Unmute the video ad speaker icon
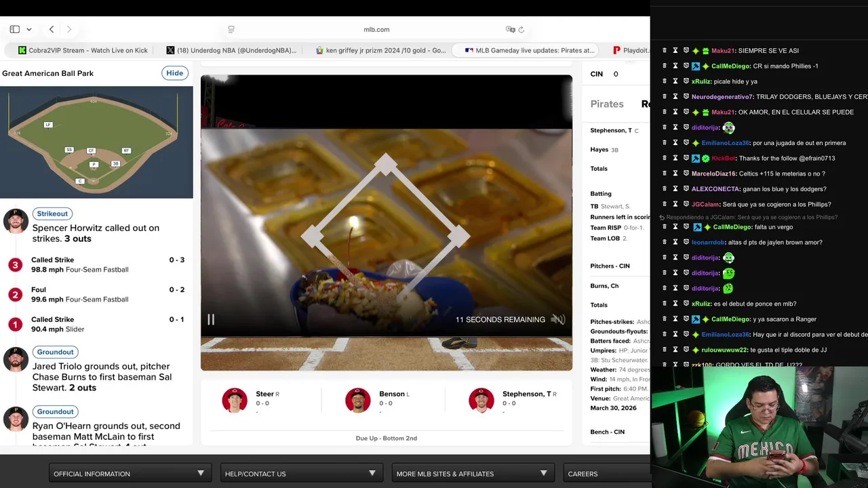868x488 pixels. click(557, 319)
